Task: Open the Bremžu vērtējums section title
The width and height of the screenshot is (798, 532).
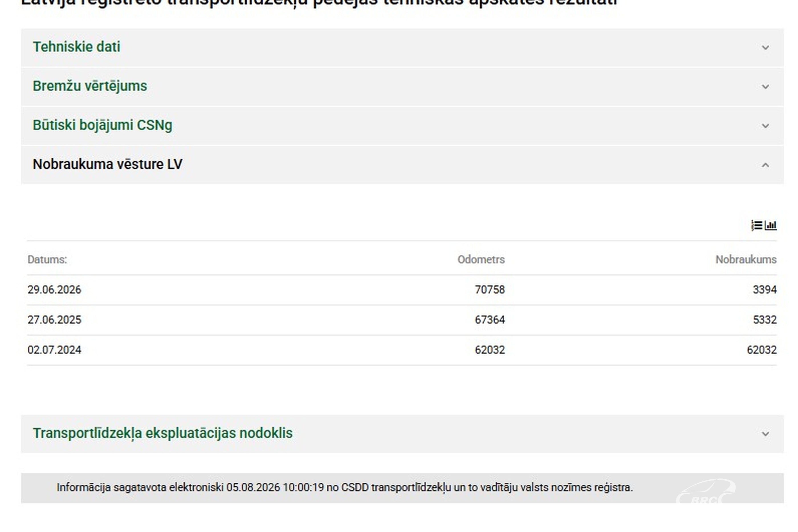Action: pyautogui.click(x=90, y=86)
